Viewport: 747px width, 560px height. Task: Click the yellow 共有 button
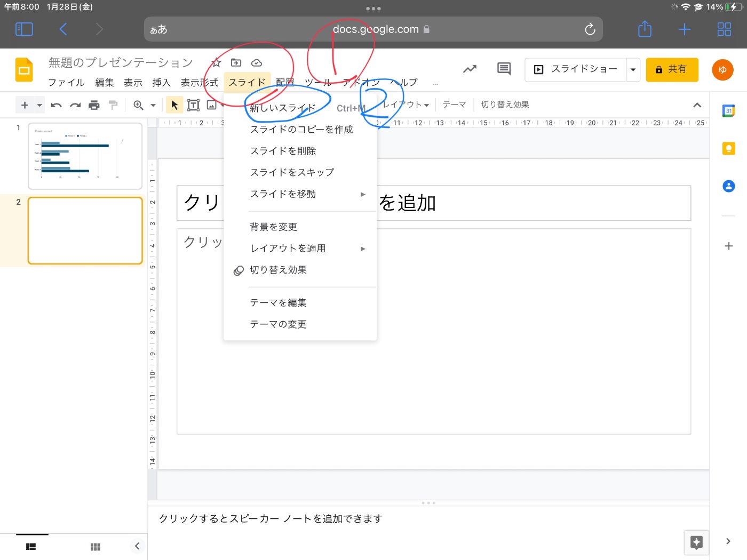[x=672, y=69]
